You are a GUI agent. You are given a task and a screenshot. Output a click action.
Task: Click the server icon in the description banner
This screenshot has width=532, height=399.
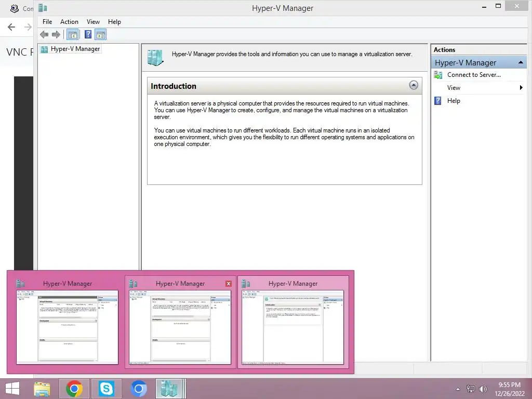[155, 57]
